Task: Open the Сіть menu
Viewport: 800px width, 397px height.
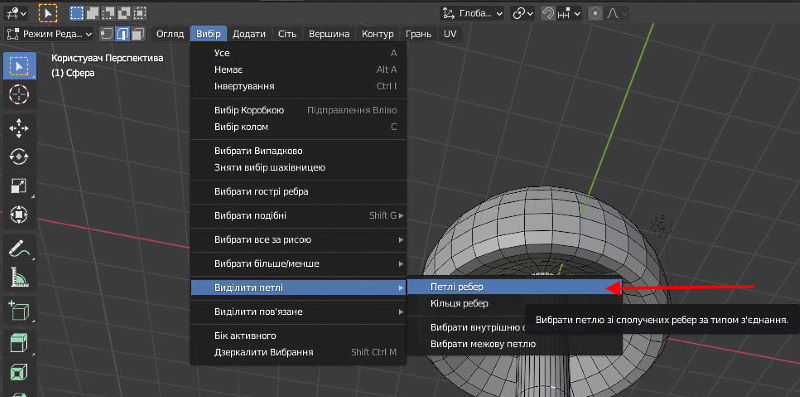Action: click(287, 34)
